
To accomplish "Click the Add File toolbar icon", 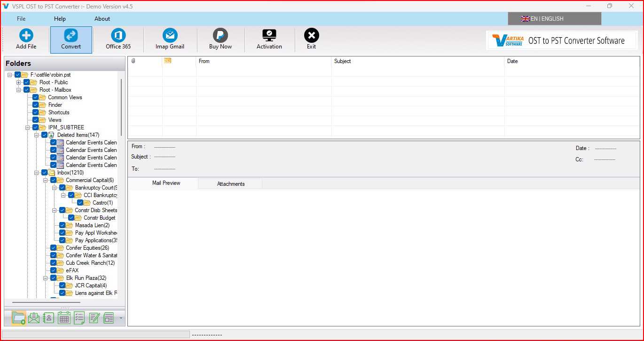I will pos(26,36).
